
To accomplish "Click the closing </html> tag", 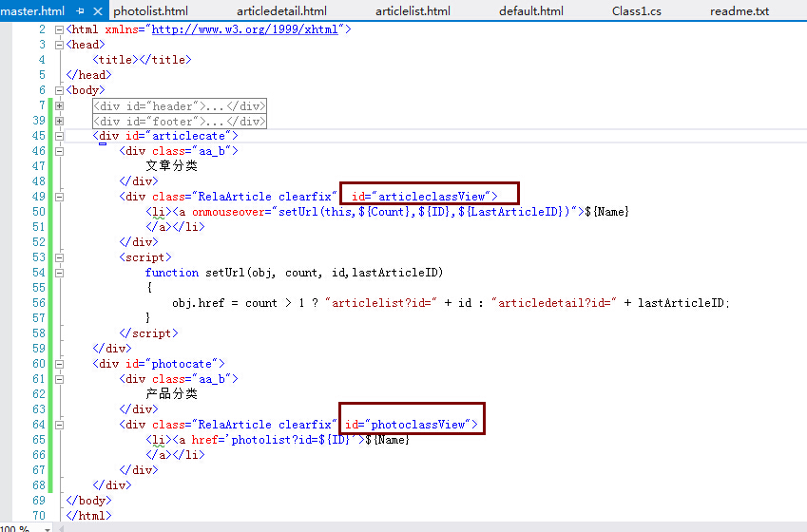I will pyautogui.click(x=88, y=516).
